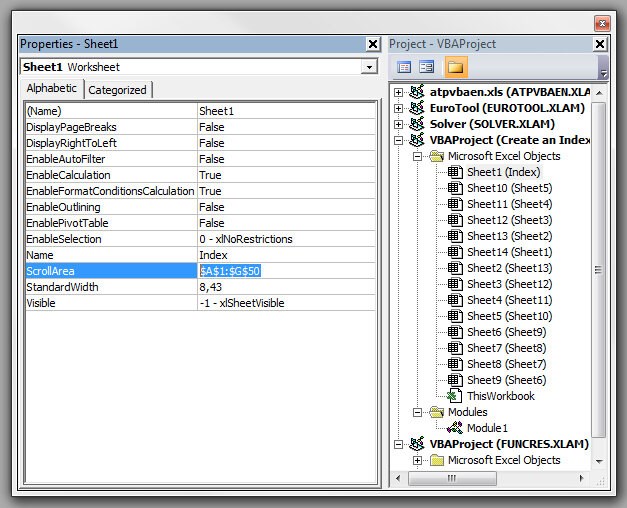This screenshot has width=627, height=508.
Task: Click worksheet icon of Sheet10 (Sheet5)
Action: (455, 188)
